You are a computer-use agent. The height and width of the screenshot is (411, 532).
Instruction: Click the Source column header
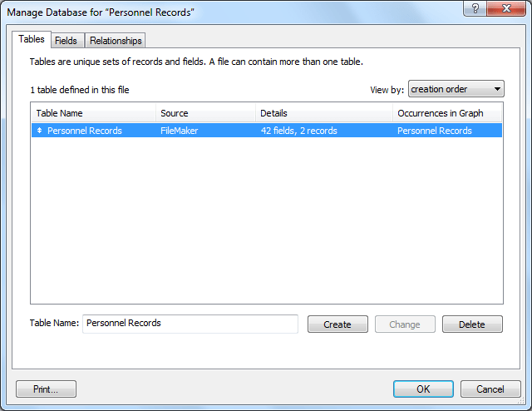pos(205,113)
